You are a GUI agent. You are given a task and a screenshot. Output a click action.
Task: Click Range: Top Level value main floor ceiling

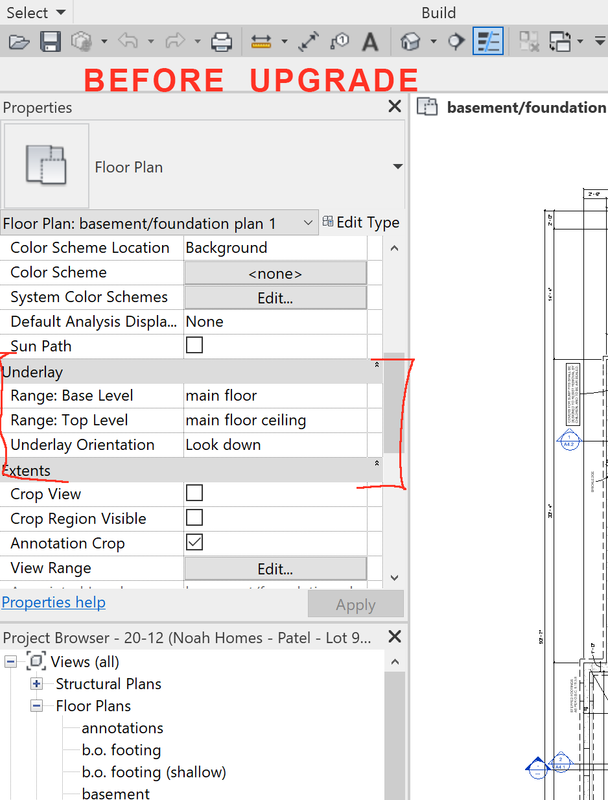[275, 420]
